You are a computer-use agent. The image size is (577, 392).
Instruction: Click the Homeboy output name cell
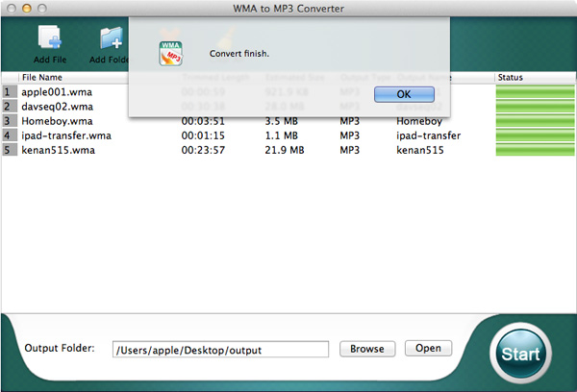pos(420,121)
